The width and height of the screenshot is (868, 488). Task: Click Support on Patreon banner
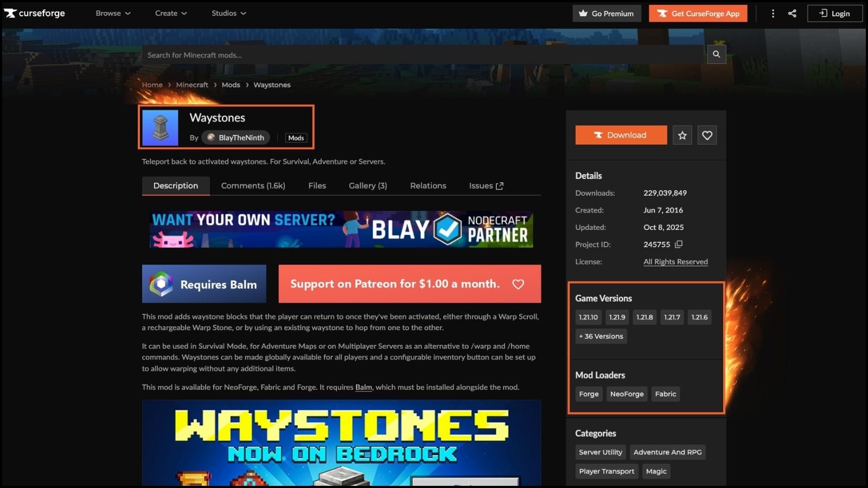pos(410,284)
